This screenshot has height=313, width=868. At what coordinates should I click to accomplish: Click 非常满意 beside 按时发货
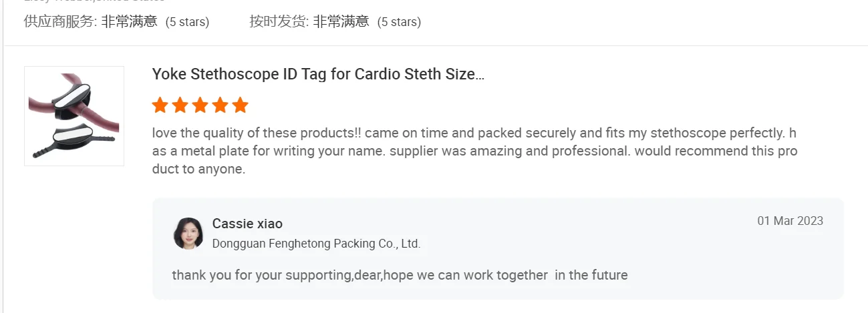click(341, 21)
